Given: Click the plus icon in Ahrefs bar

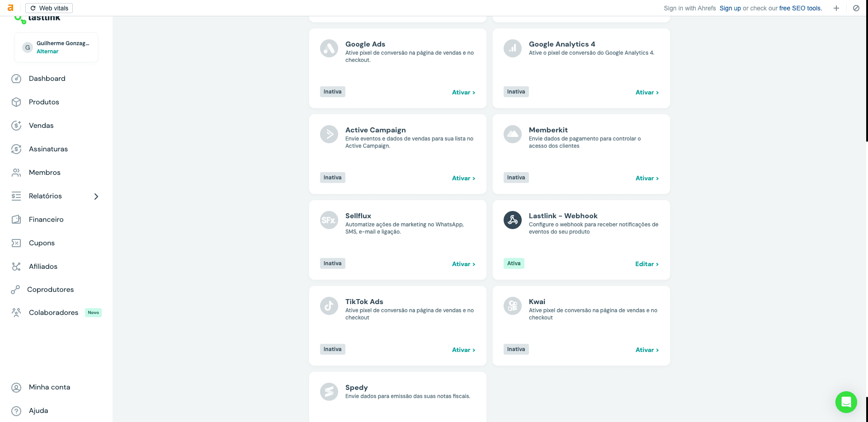Looking at the screenshot, I should (836, 8).
